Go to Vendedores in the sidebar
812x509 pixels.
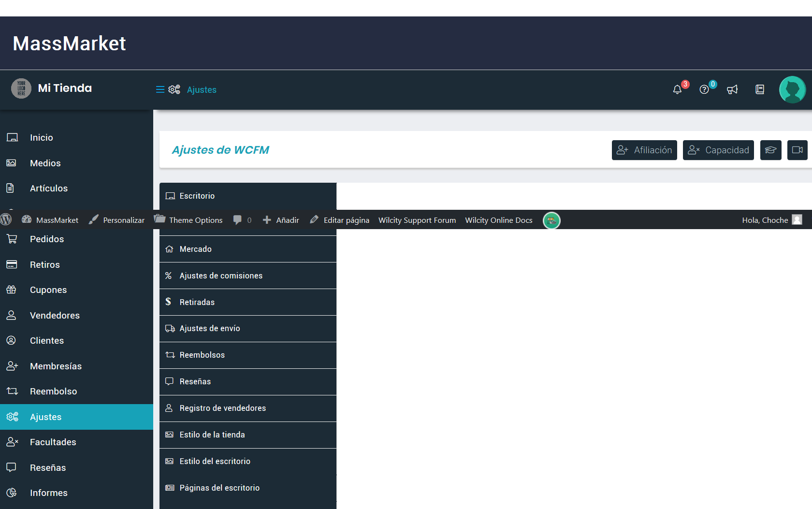[x=55, y=315]
